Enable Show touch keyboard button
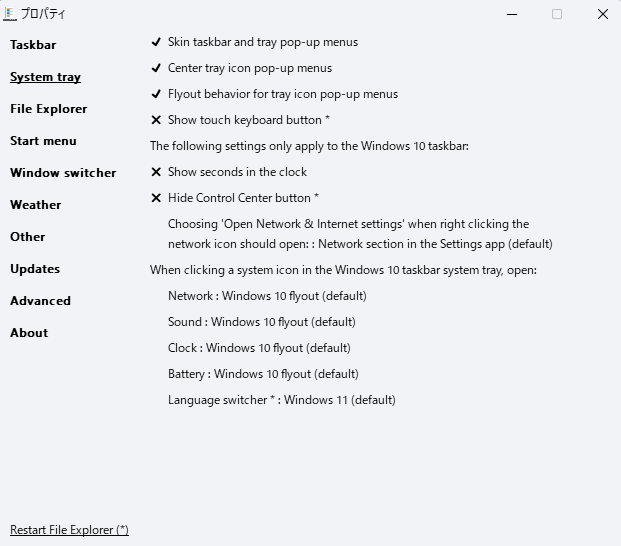 click(240, 120)
